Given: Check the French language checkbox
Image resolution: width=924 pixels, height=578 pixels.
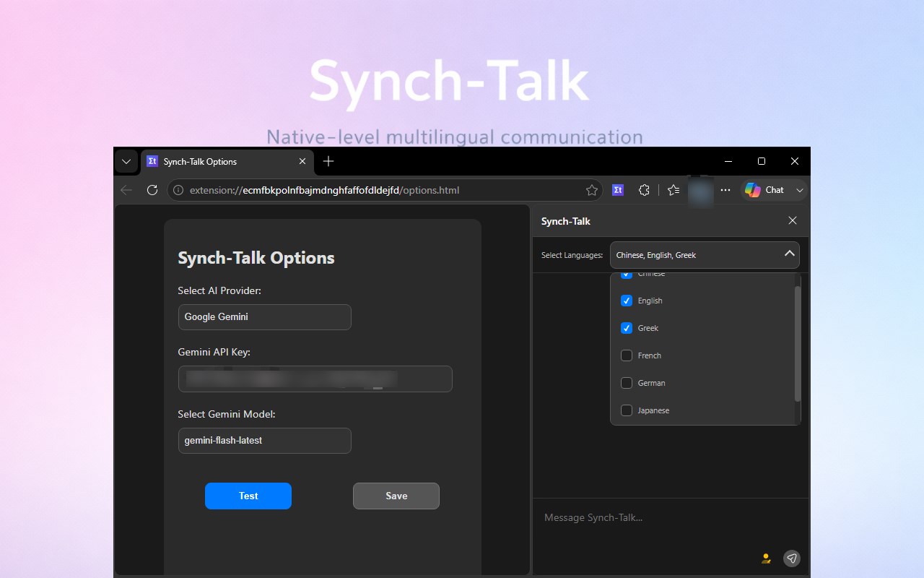Looking at the screenshot, I should (627, 355).
